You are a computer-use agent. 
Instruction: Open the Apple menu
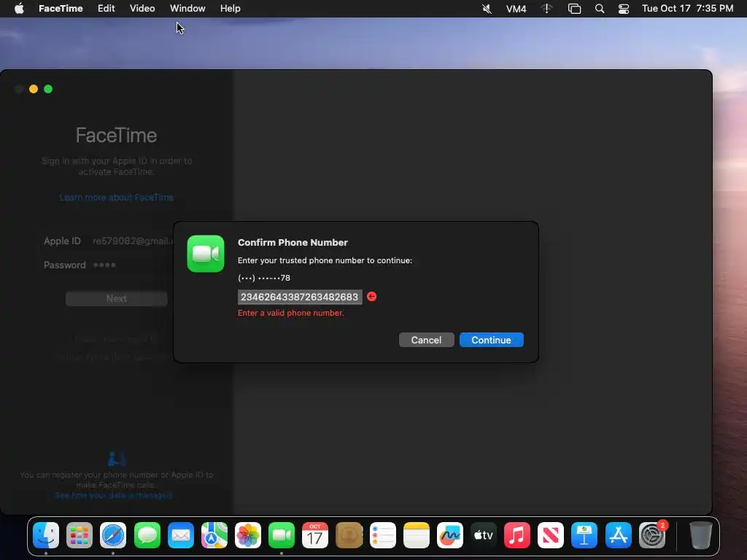[x=19, y=9]
